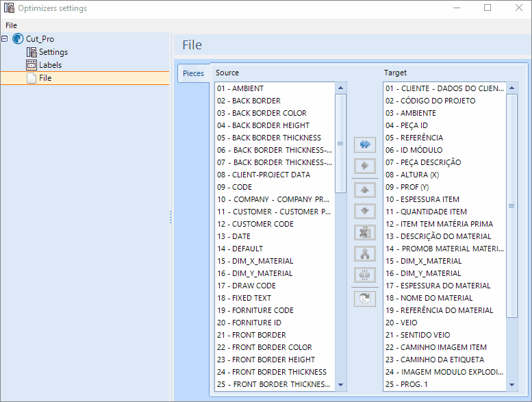Viewport: 532px width, 402px height.
Task: Select '18 - FIXED TEXT' source row
Action: 275,298
